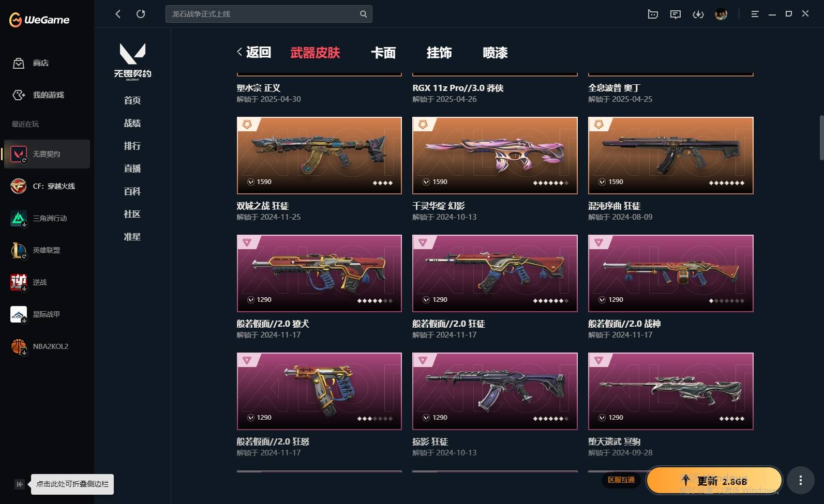Click the 区服互通 label button
824x504 pixels.
(621, 480)
